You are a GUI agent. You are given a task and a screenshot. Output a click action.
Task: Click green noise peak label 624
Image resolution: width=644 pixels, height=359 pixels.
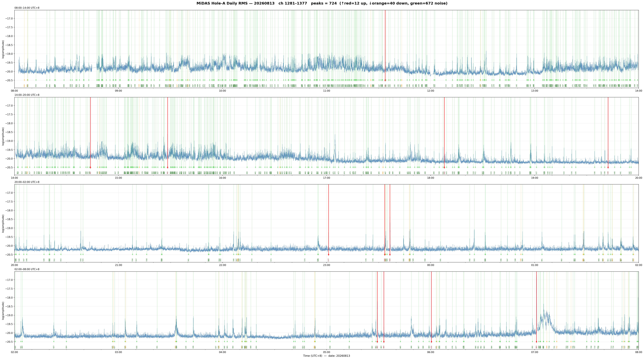point(66,347)
